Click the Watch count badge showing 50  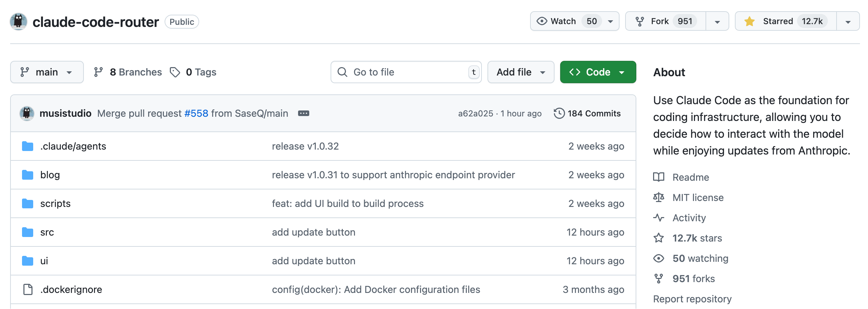592,21
